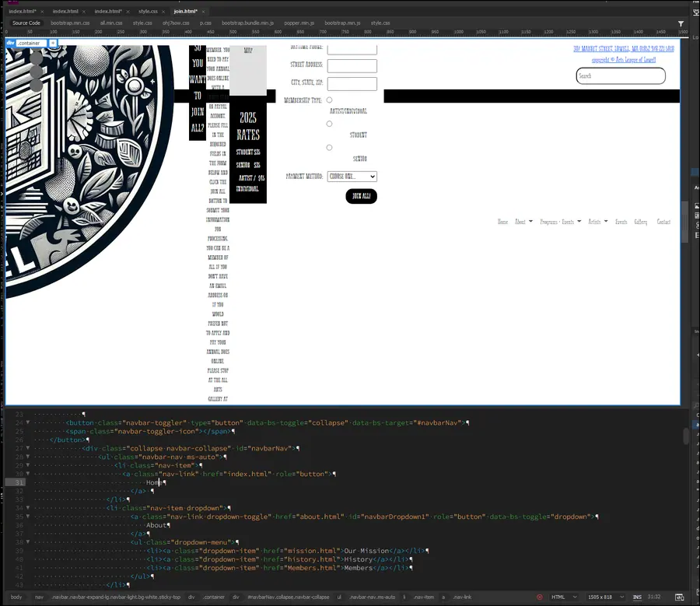The image size is (700, 606).
Task: Click the .container selector name field
Action: coord(31,43)
